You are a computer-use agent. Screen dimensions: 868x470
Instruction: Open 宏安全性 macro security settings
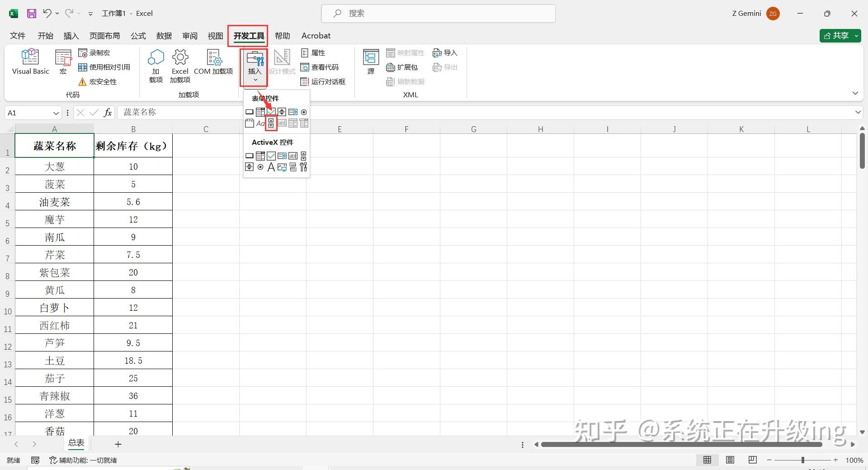click(98, 82)
